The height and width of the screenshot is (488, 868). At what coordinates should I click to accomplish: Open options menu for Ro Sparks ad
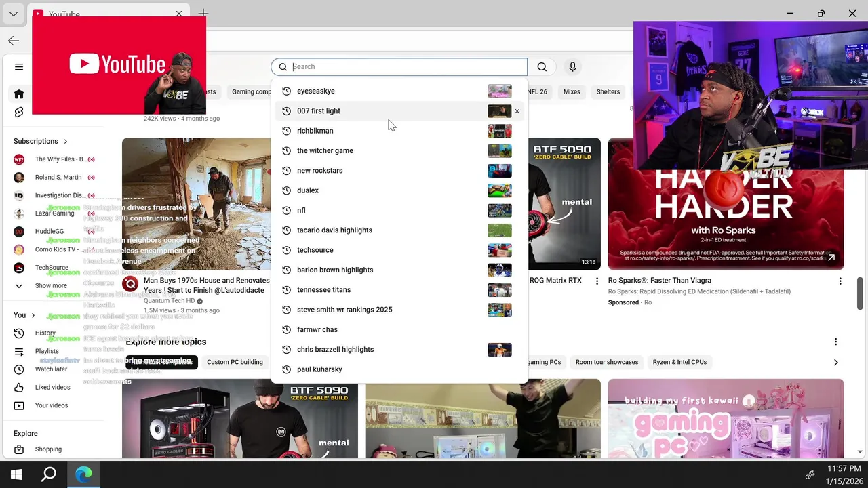(x=840, y=281)
